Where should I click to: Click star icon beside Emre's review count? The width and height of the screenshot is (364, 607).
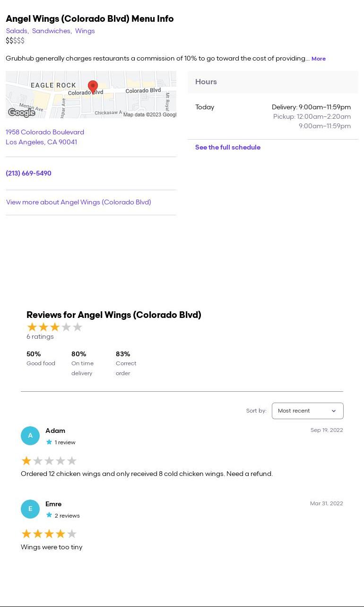point(49,515)
